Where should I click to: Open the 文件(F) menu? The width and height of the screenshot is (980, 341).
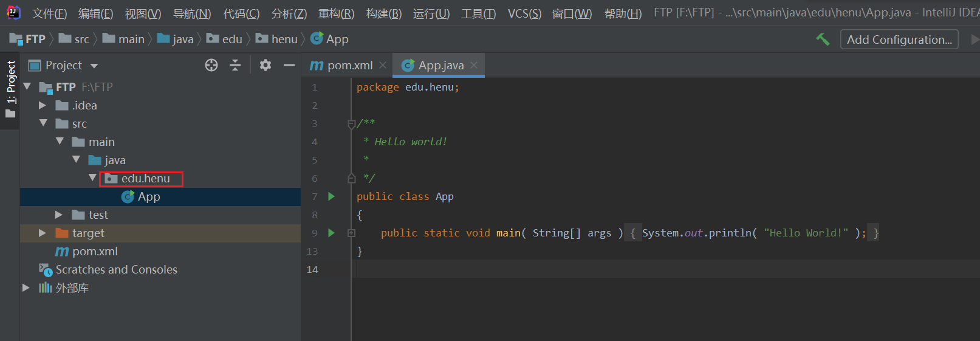49,13
